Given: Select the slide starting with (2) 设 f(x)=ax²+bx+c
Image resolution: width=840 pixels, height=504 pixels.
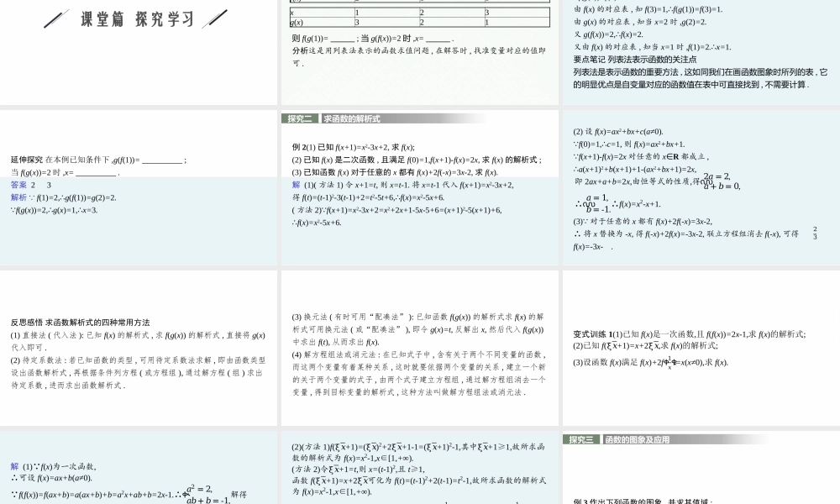Looking at the screenshot, I should pos(701,187).
